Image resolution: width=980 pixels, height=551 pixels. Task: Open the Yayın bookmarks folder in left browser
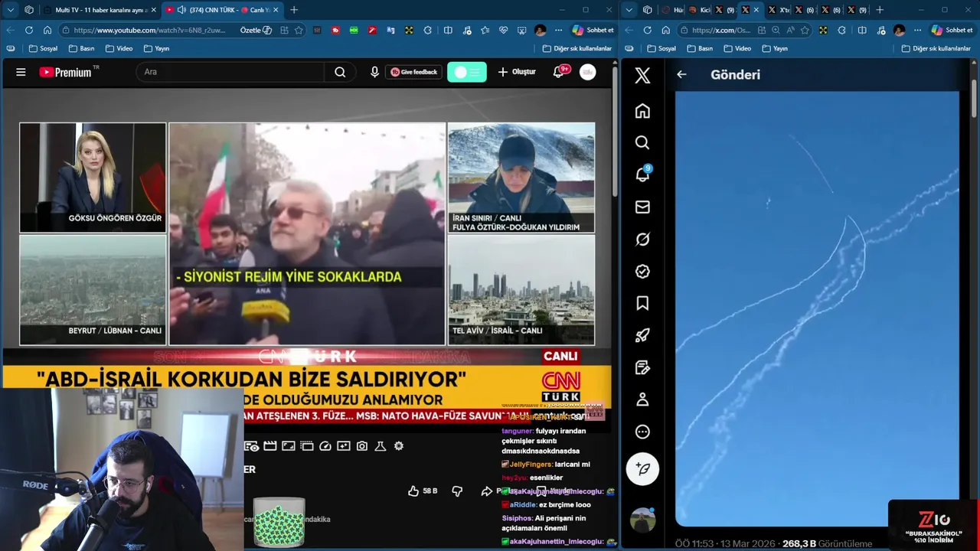(x=157, y=48)
